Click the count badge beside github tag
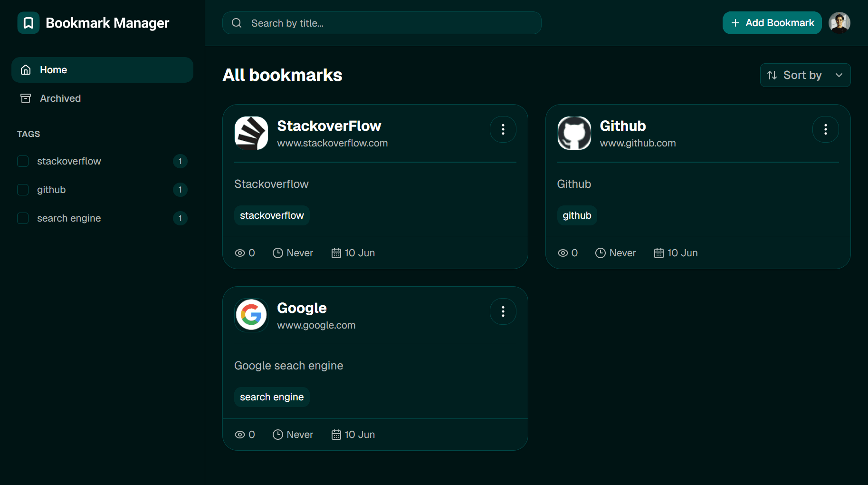 click(x=180, y=190)
